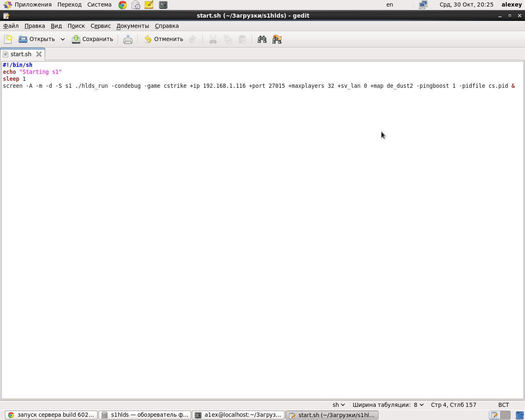Image resolution: width=525 pixels, height=420 pixels.
Task: Open the alexey user menu
Action: point(511,5)
